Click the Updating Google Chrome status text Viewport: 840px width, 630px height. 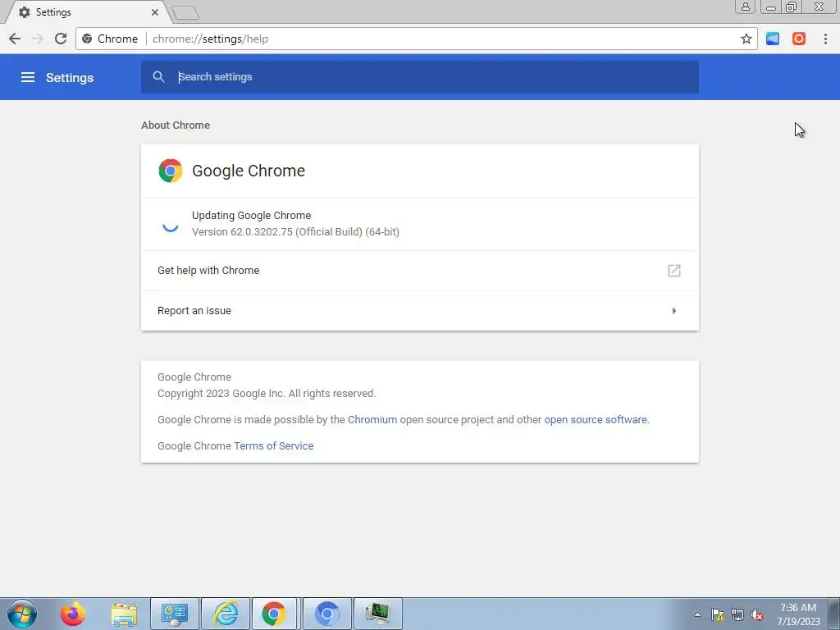[x=251, y=216]
